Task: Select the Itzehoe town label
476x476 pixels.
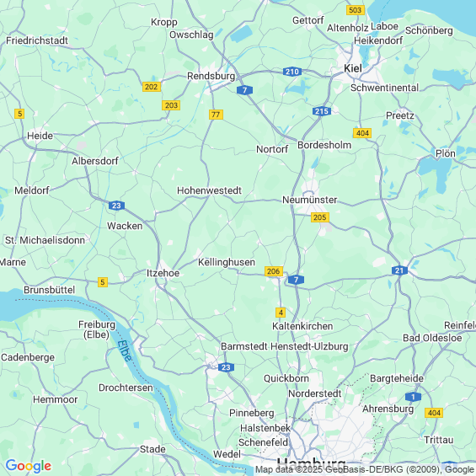Action: point(163,273)
